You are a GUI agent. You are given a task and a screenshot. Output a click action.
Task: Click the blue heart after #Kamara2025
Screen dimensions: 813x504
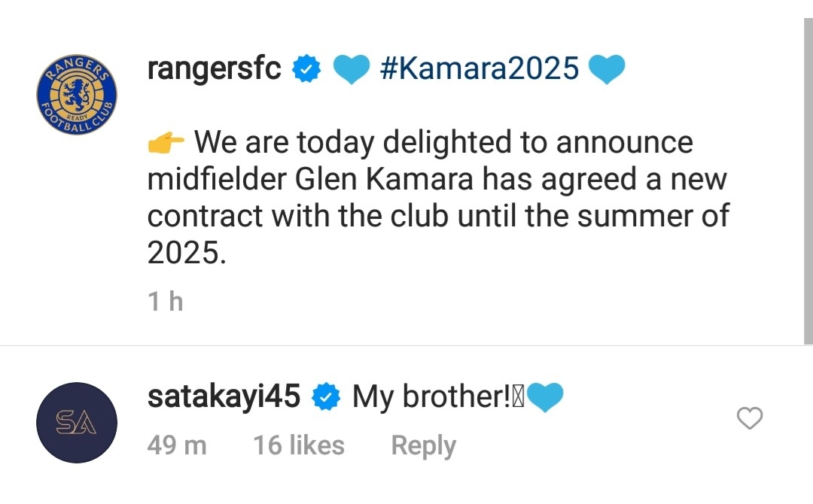click(607, 69)
